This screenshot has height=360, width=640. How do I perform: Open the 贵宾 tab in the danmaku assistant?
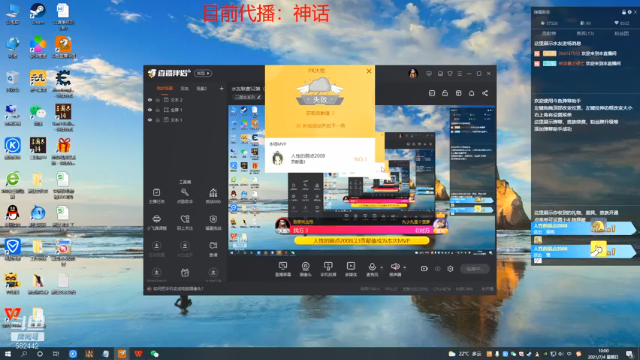[x=585, y=33]
